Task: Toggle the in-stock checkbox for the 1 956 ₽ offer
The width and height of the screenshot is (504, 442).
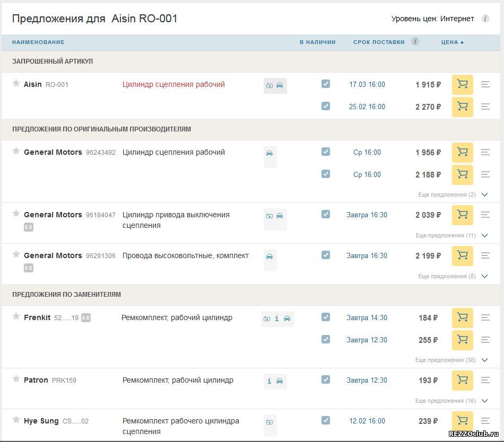Action: tap(326, 152)
